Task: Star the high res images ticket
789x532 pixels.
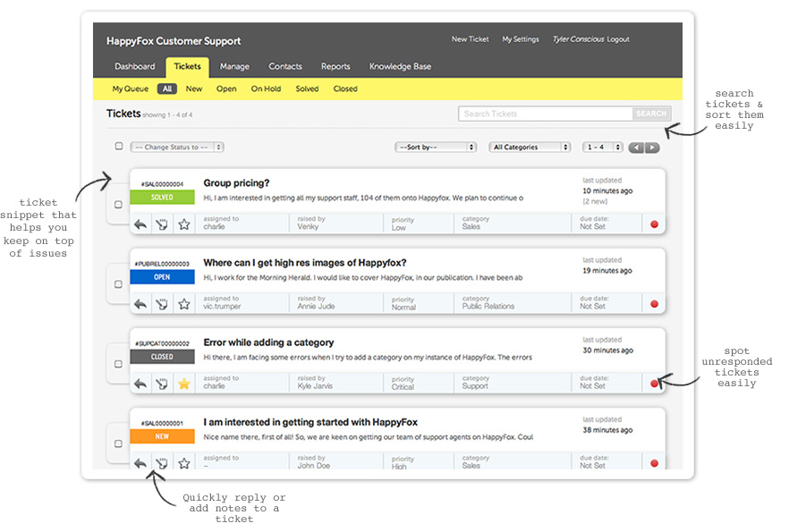Action: click(x=184, y=304)
